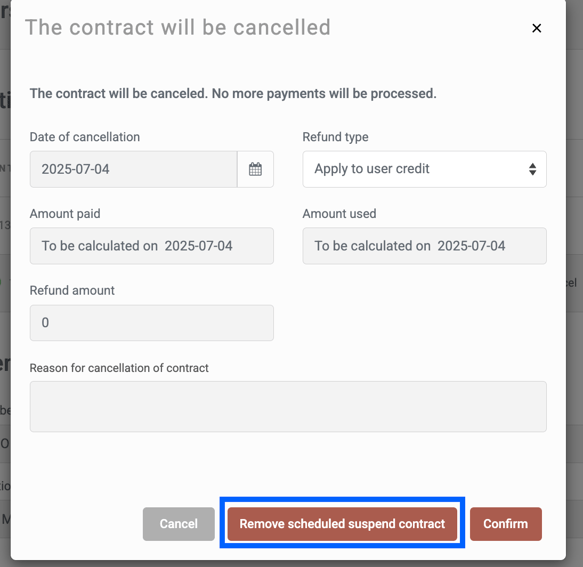Click the gray Cancel button
Image resolution: width=583 pixels, height=567 pixels.
[x=178, y=523]
